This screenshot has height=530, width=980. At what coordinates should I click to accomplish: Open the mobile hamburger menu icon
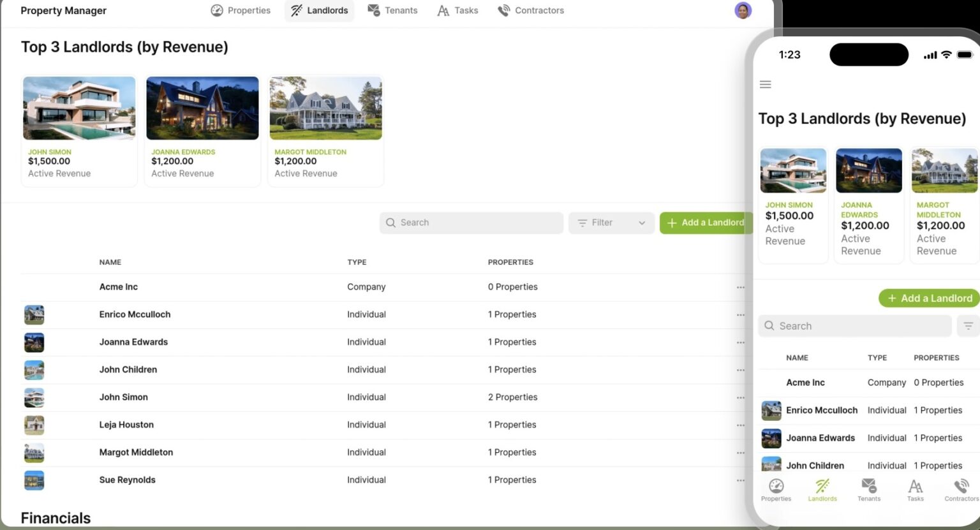tap(765, 84)
